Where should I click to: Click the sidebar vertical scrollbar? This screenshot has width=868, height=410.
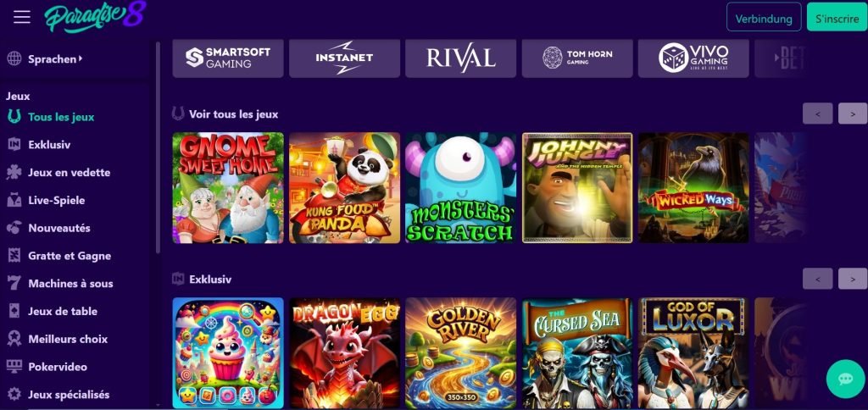158,147
